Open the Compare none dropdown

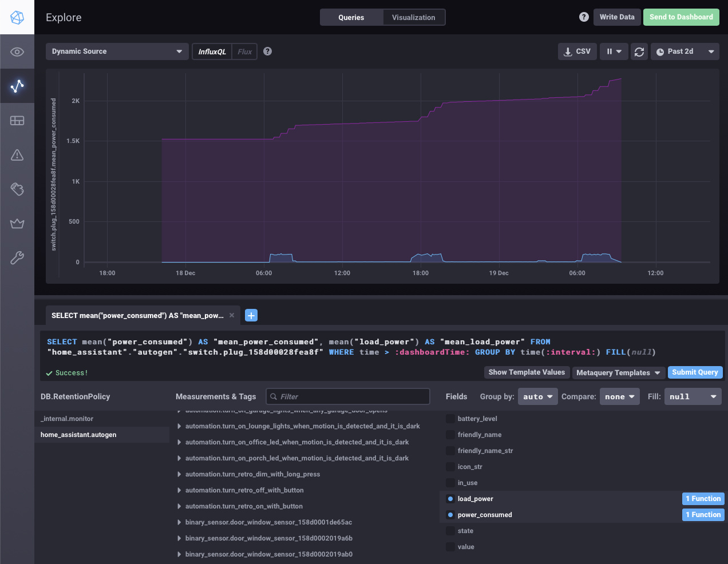(619, 396)
